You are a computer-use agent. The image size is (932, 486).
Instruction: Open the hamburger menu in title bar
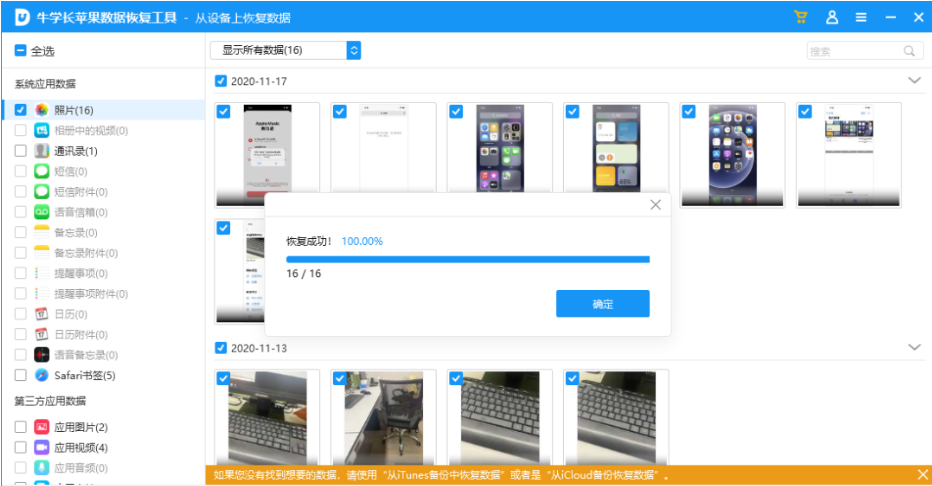click(x=861, y=17)
